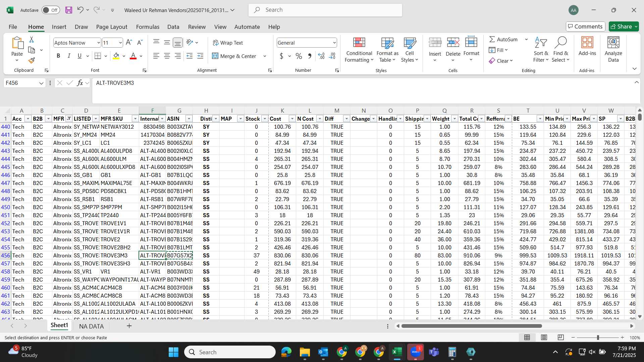This screenshot has height=362, width=644.
Task: Toggle Wrap Text
Action: pyautogui.click(x=228, y=43)
